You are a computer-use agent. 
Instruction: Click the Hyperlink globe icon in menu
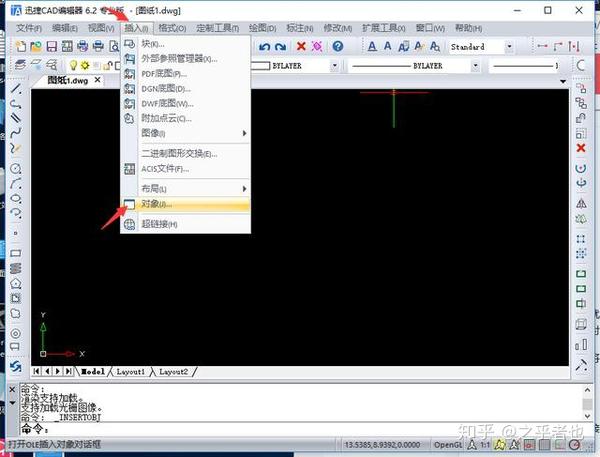pyautogui.click(x=129, y=224)
